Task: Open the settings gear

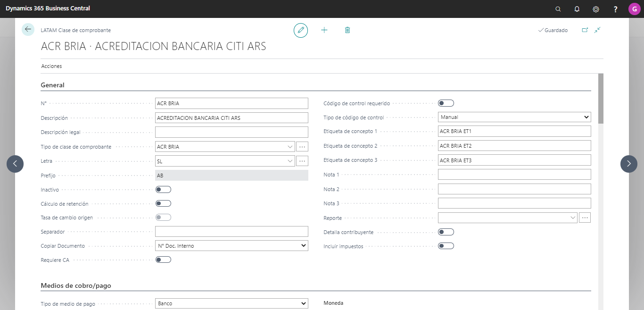Action: click(x=596, y=9)
